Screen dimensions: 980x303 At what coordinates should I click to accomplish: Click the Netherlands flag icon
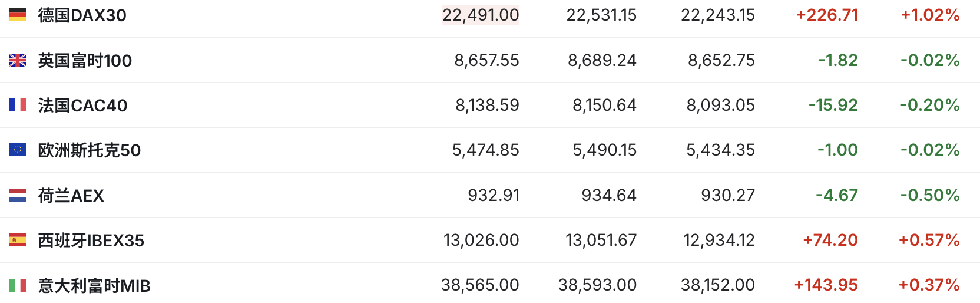(x=18, y=195)
